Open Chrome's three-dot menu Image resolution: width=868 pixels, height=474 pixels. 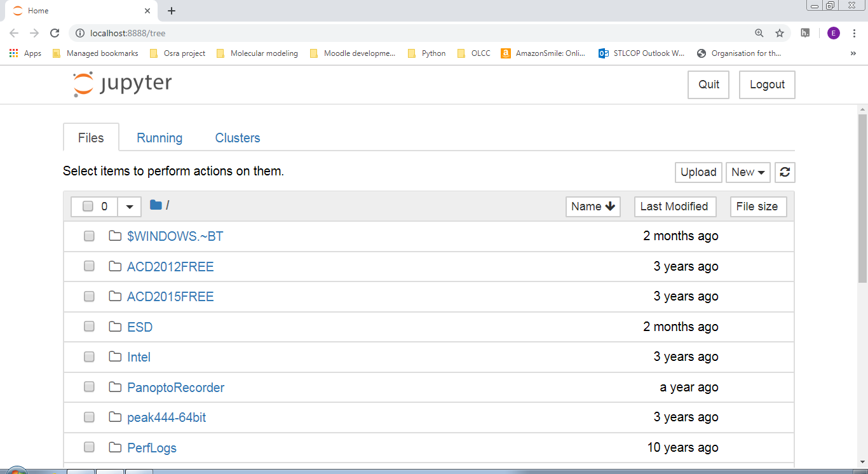tap(855, 33)
